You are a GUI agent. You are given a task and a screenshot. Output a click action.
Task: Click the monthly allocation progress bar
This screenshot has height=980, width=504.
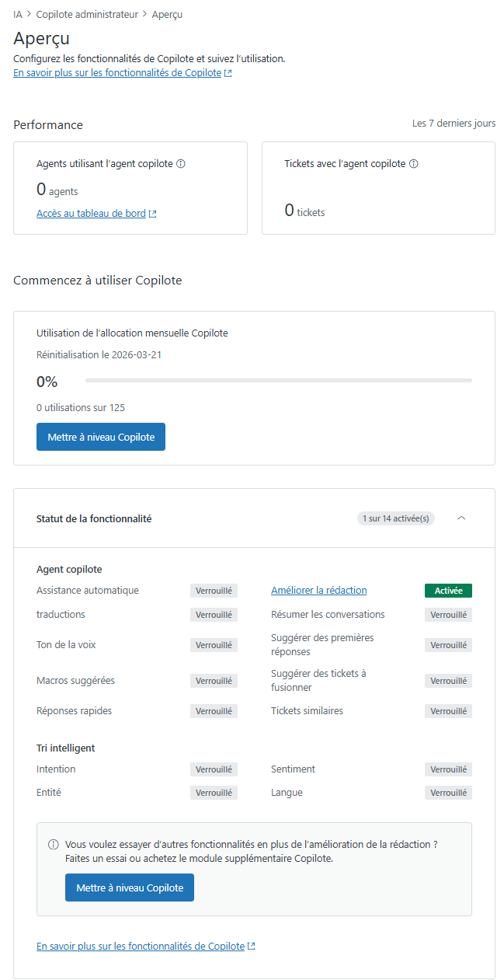coord(278,381)
